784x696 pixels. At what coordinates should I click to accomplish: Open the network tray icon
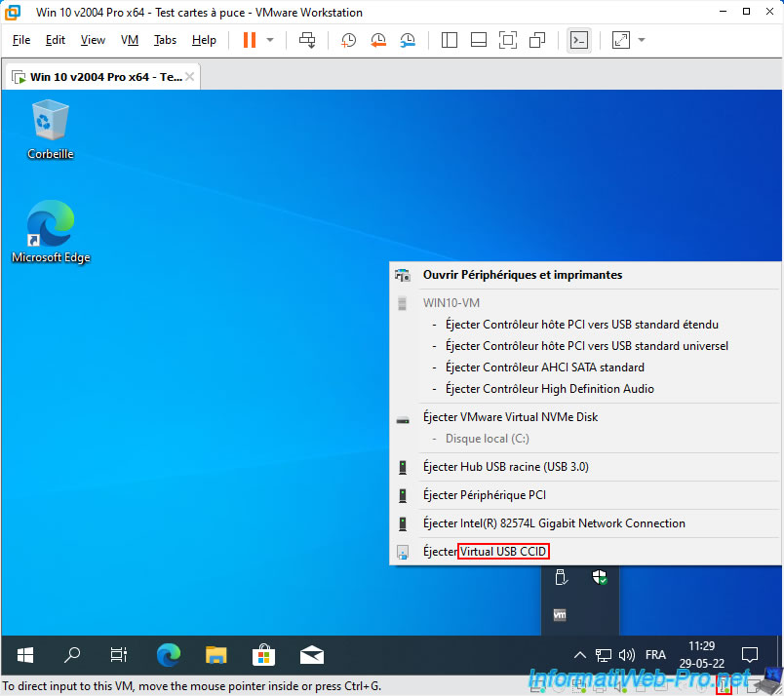point(603,655)
